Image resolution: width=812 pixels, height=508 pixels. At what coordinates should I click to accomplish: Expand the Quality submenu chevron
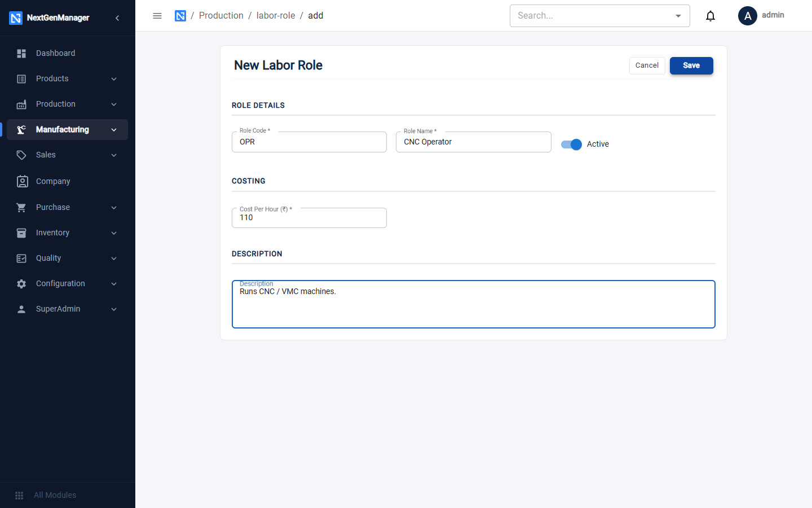point(114,259)
